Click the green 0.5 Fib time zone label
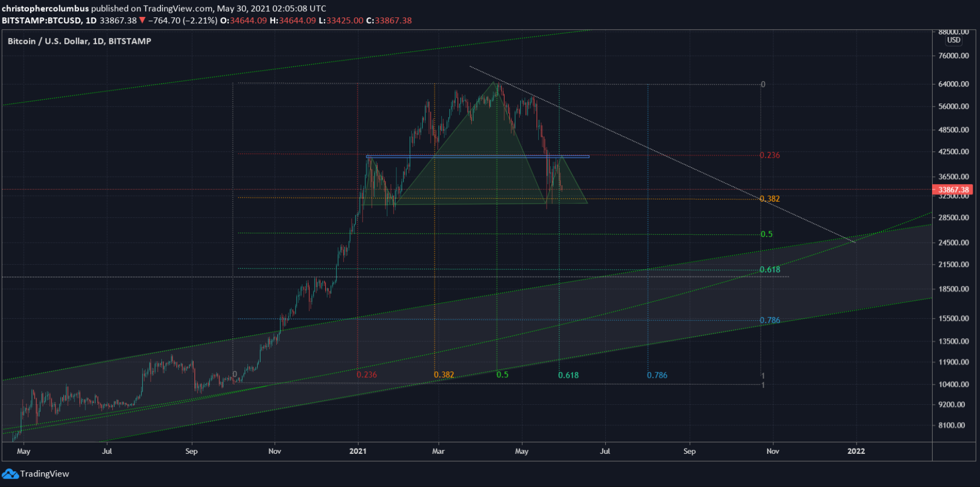 point(502,375)
